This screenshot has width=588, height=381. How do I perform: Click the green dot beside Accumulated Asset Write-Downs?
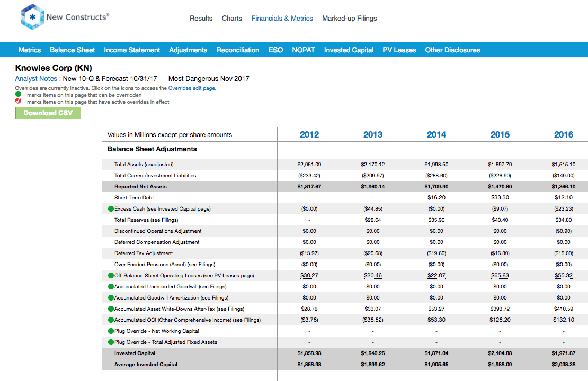tap(111, 309)
